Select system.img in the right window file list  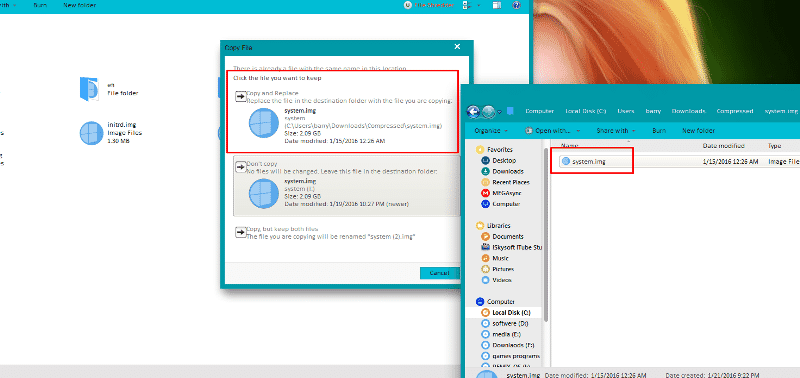pos(589,161)
